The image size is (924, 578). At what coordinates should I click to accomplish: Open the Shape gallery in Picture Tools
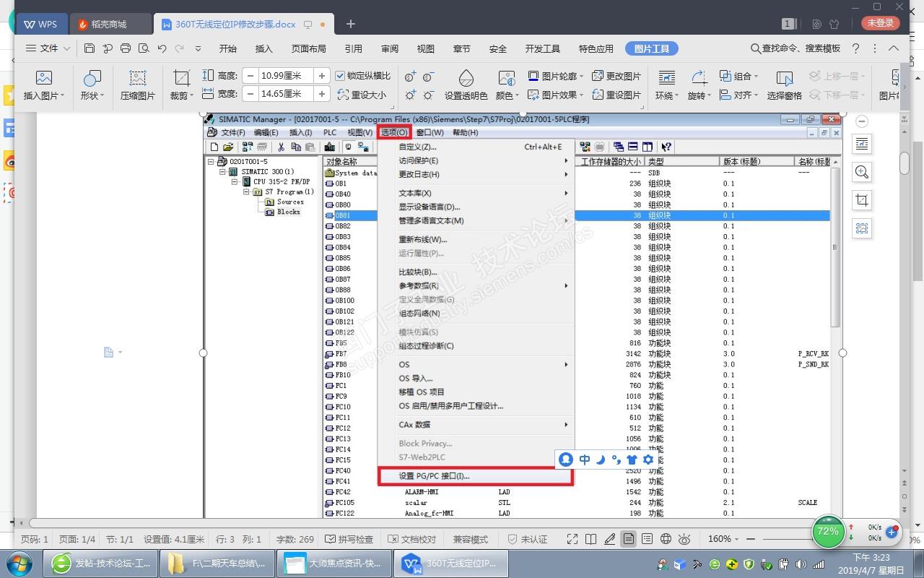coord(92,85)
